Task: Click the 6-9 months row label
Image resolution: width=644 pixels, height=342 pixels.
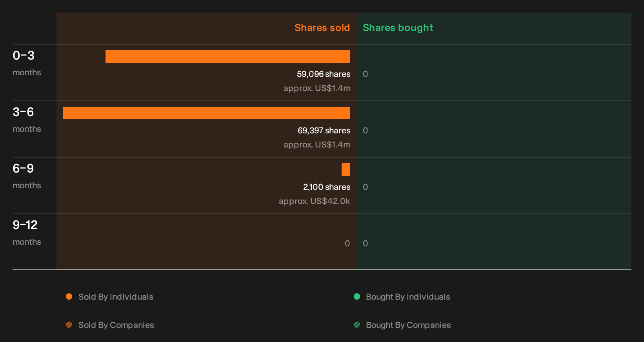Action: click(27, 176)
